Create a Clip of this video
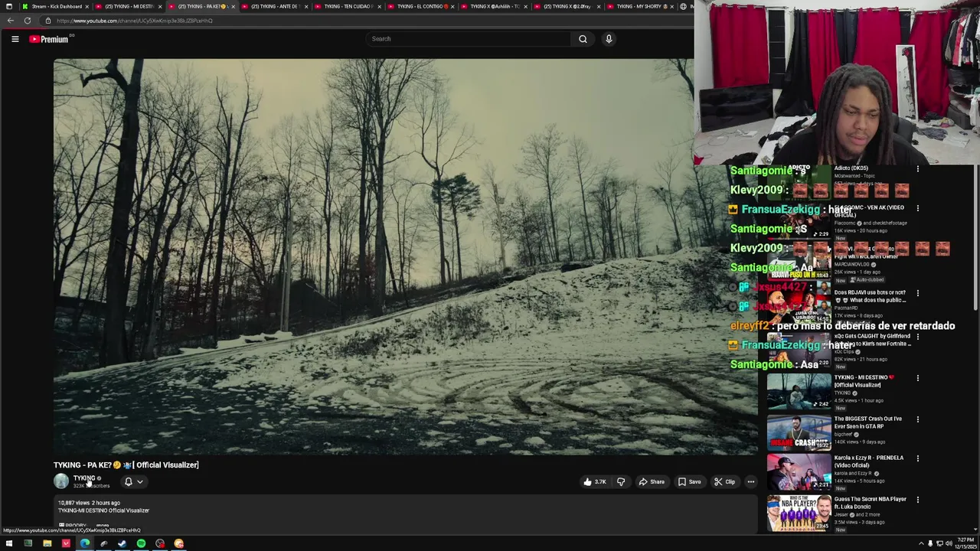 pos(724,482)
